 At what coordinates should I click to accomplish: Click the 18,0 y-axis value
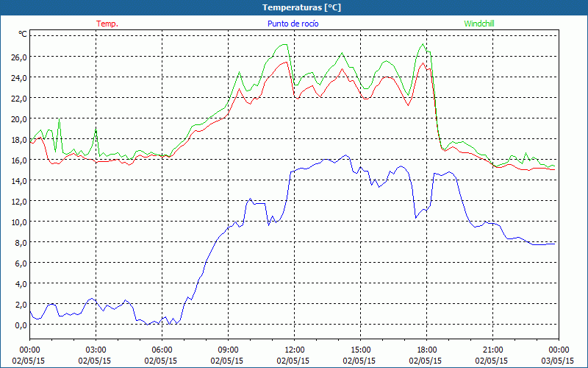pos(19,140)
